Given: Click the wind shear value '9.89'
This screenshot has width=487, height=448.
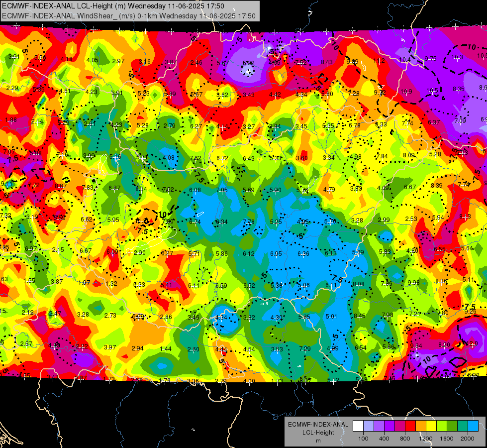Looking at the screenshot, I should pos(353,62).
